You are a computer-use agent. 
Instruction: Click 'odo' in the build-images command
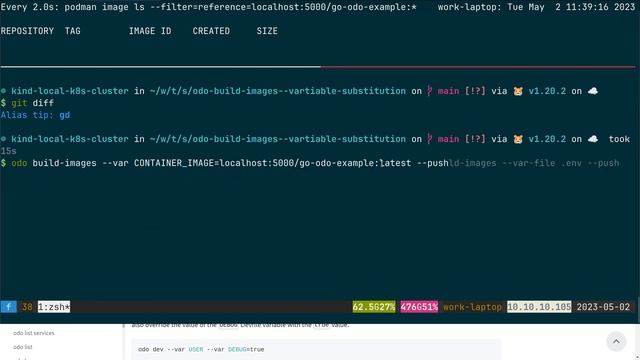[19, 163]
